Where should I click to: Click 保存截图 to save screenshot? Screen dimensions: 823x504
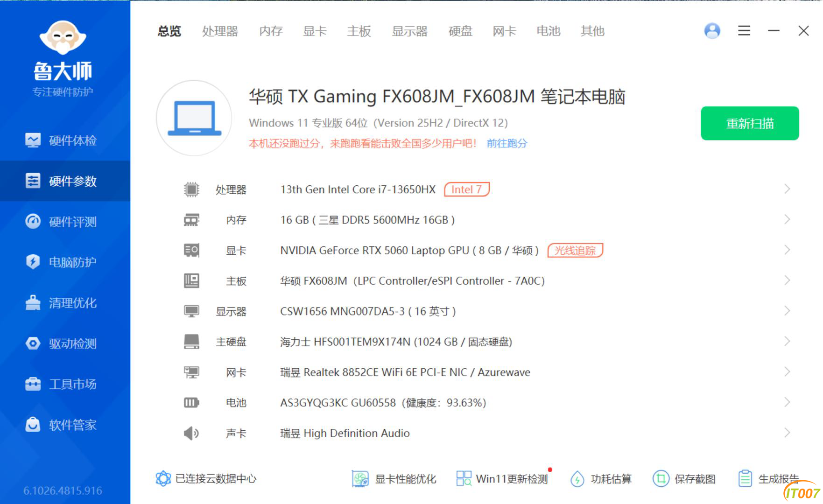point(684,479)
